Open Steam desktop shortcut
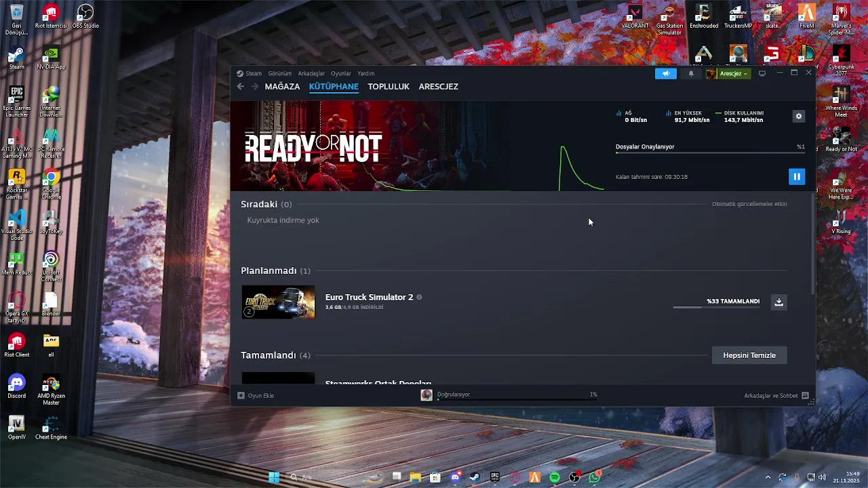Screen dimensions: 868x488 pos(16,58)
